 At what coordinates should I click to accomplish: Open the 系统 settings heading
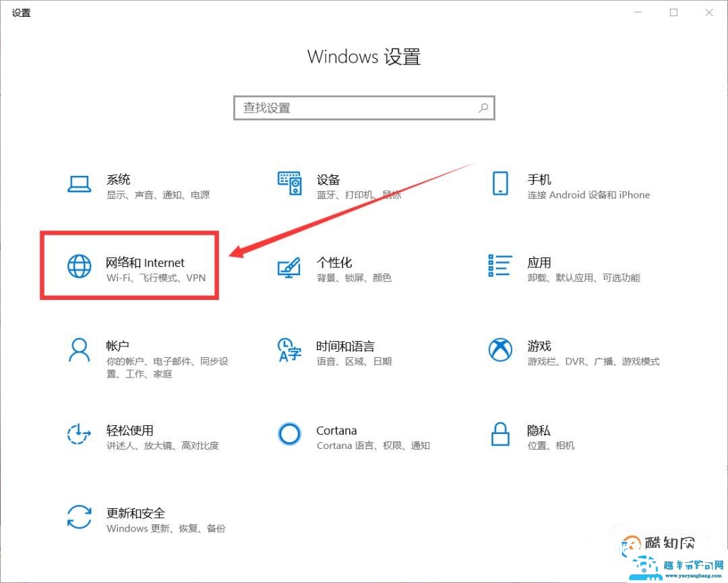[x=119, y=179]
